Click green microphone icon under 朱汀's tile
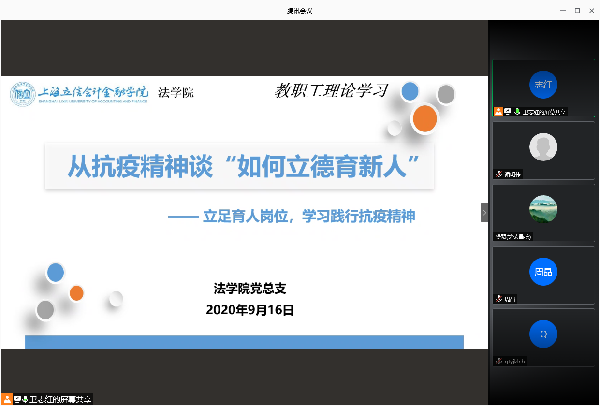 (518, 110)
